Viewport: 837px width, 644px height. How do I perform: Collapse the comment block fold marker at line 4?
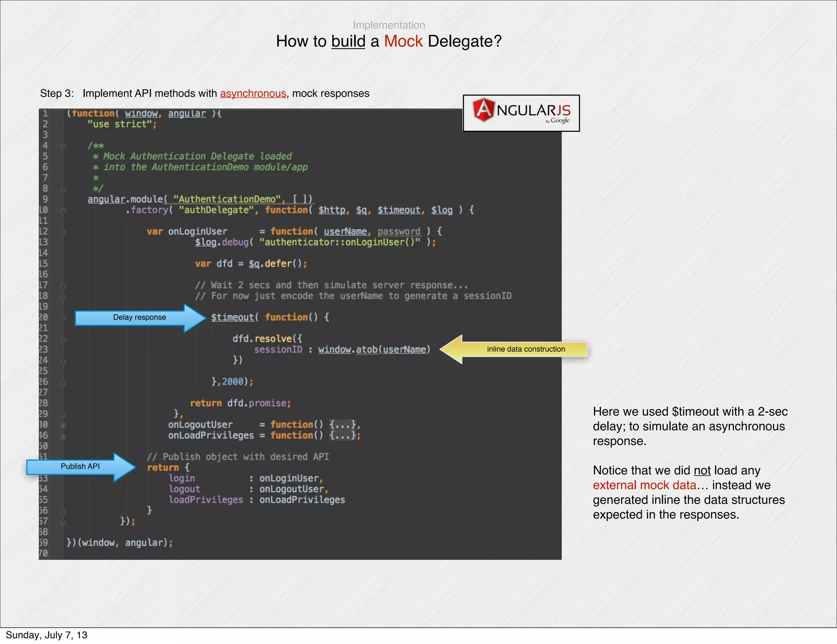tap(63, 147)
